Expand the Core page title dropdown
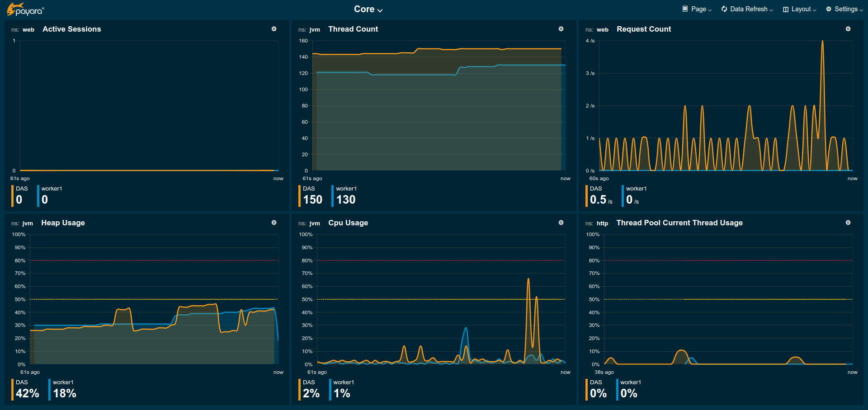868x410 pixels. click(x=368, y=9)
